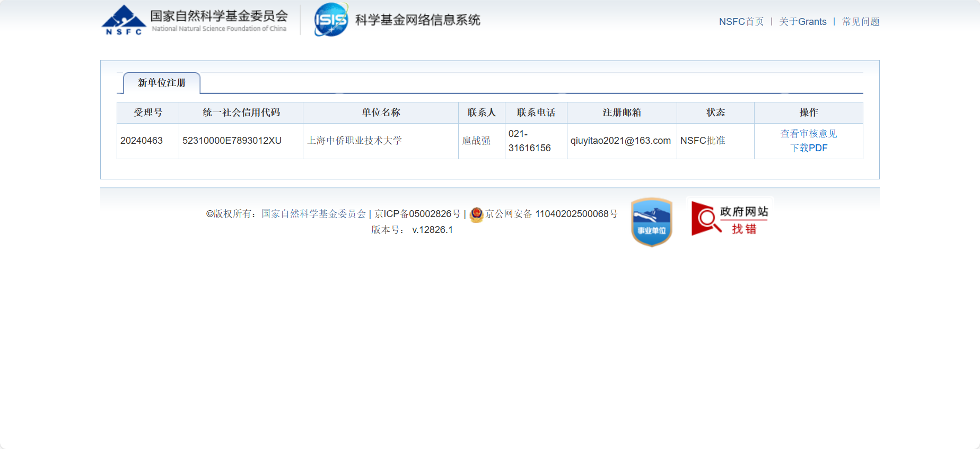This screenshot has width=980, height=449.
Task: Open the 京ICP备05002826号 filing link
Action: (417, 214)
